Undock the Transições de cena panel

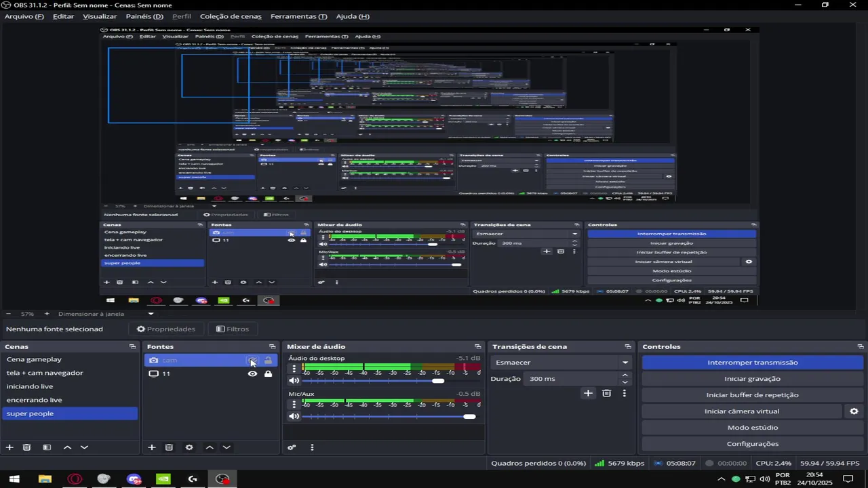tap(628, 346)
